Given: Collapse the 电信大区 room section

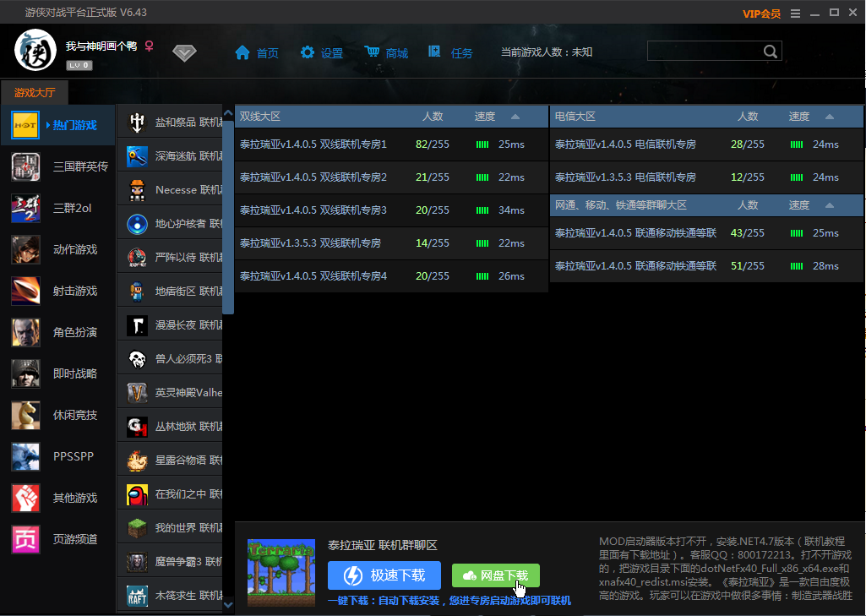Looking at the screenshot, I should tap(830, 117).
